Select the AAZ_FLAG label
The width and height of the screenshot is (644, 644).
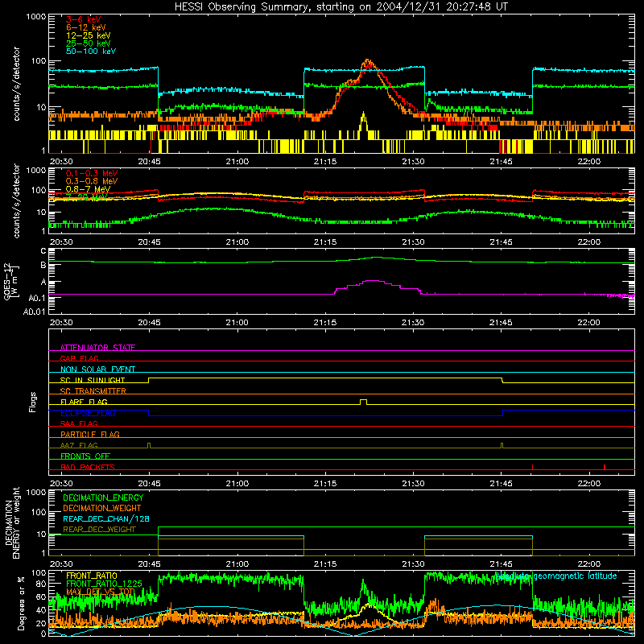(79, 445)
